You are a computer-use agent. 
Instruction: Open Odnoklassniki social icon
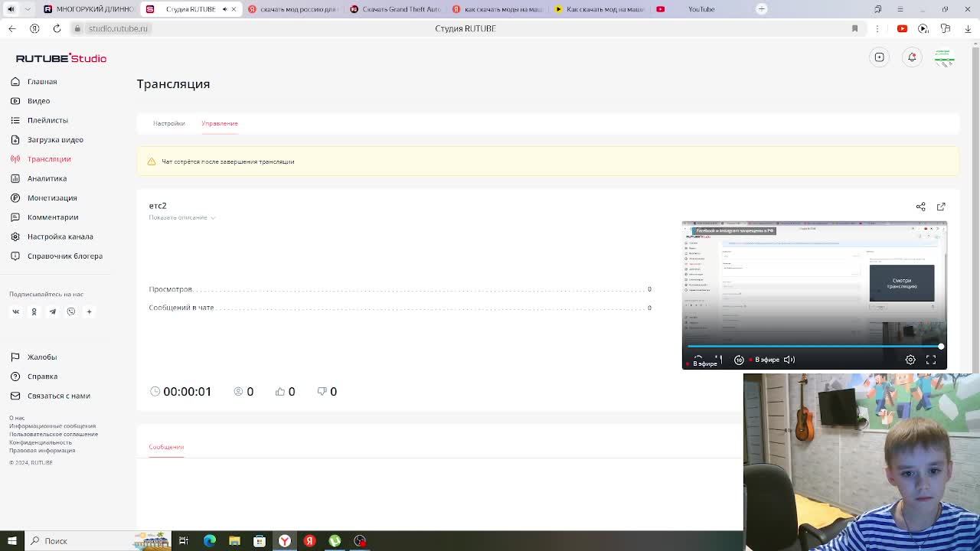click(x=34, y=311)
